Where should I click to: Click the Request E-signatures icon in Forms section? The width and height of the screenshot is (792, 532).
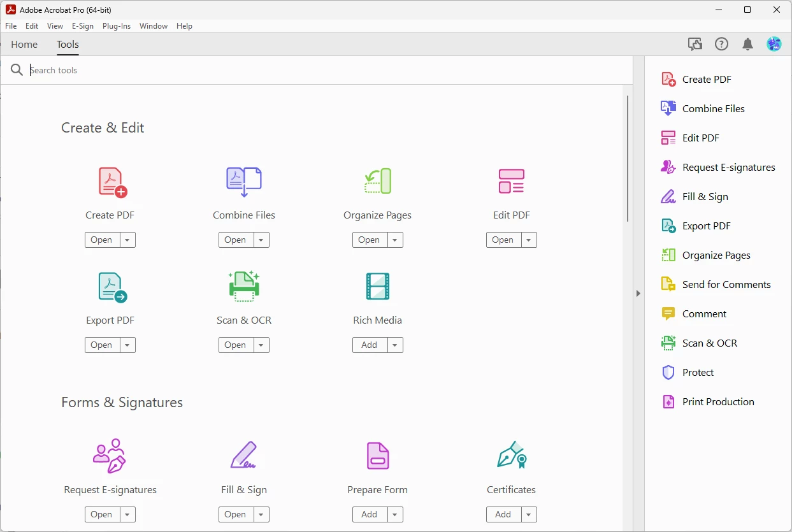(110, 456)
